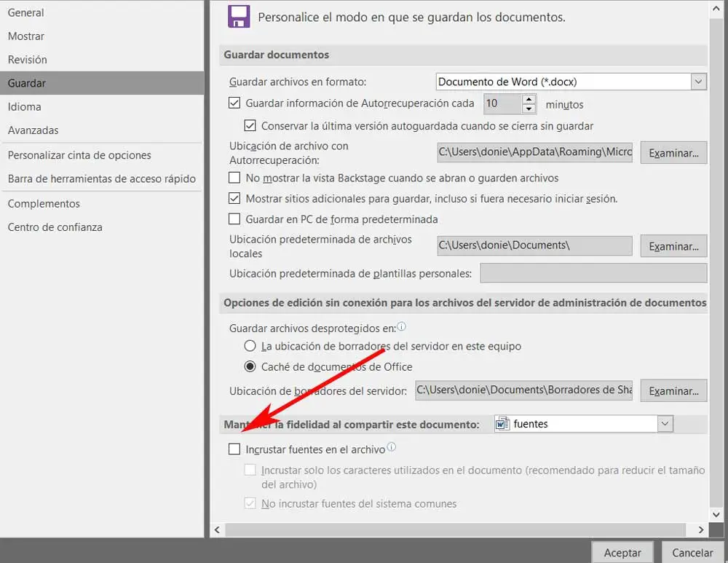Click the server drafts location path field
Viewport: 728px width, 563px height.
(x=523, y=390)
